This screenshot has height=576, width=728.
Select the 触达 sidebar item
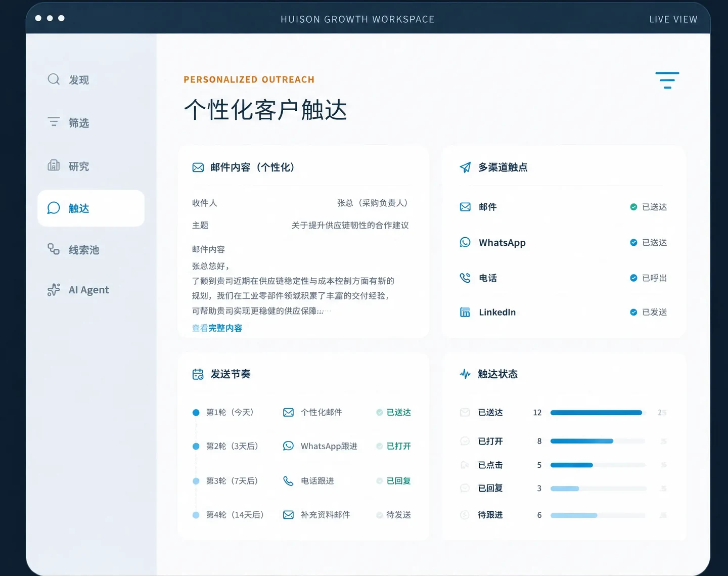click(x=91, y=208)
